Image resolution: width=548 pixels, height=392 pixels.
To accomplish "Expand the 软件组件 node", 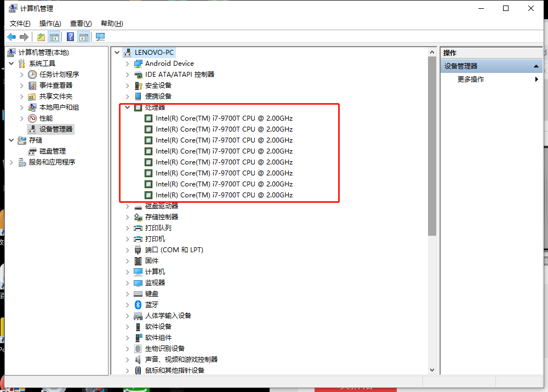I will pyautogui.click(x=128, y=338).
